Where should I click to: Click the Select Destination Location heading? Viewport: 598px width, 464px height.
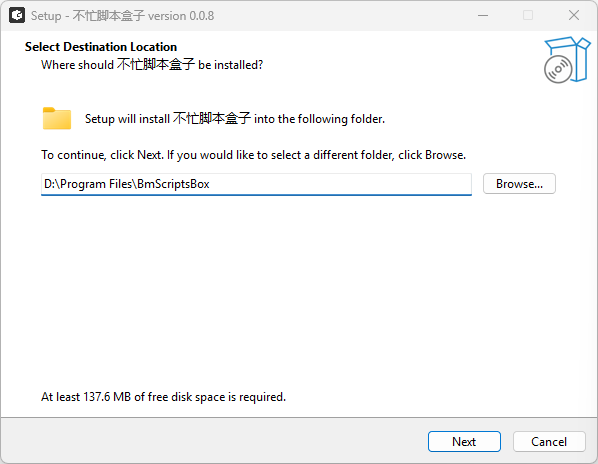(101, 47)
